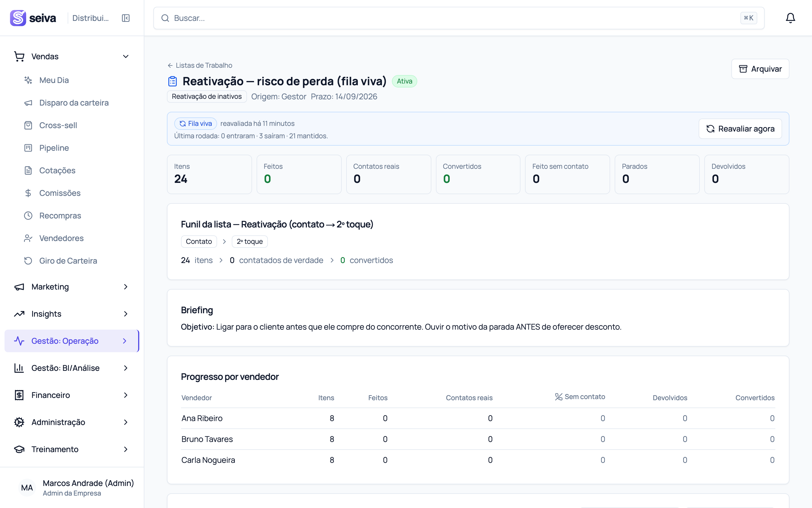Click the search magnifier icon

165,18
